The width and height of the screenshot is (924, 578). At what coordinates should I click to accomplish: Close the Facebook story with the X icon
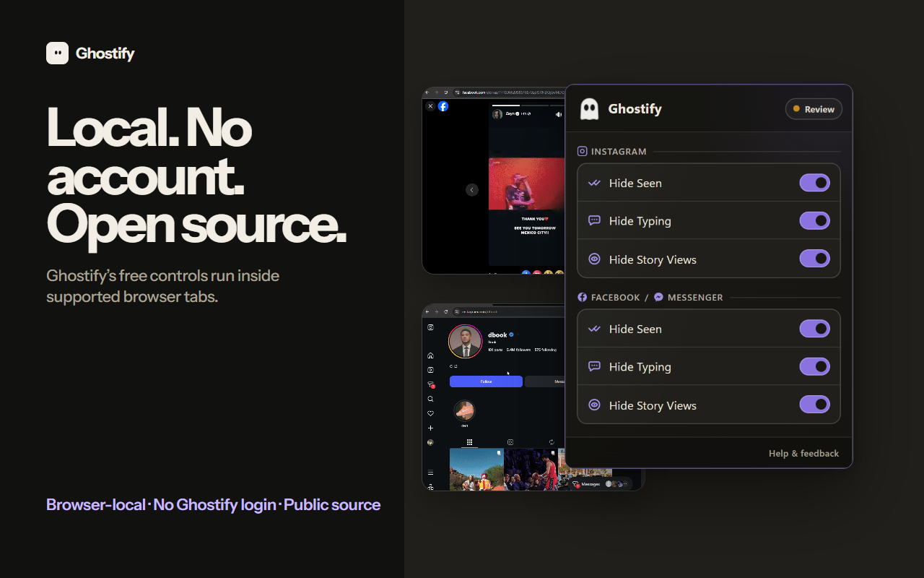click(x=430, y=106)
